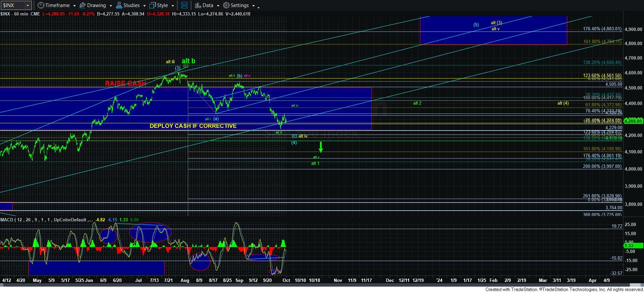
Task: Click the Studies flask icon
Action: (x=119, y=5)
